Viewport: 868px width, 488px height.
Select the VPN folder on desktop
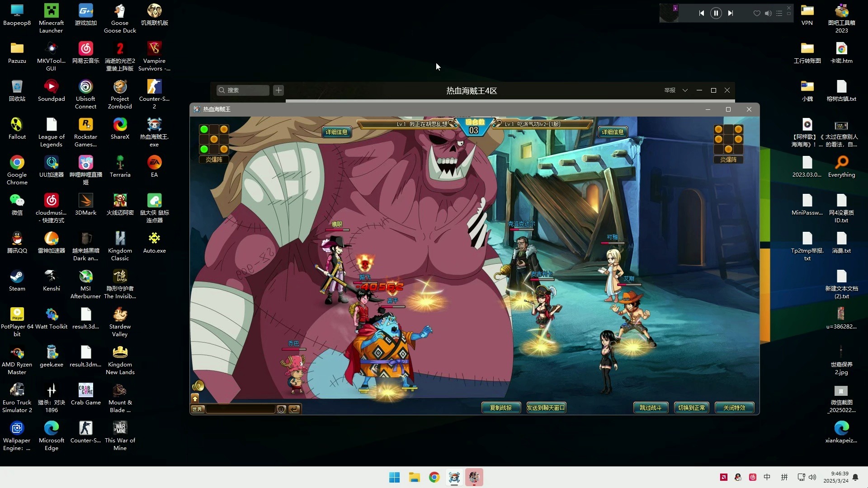[x=807, y=15]
